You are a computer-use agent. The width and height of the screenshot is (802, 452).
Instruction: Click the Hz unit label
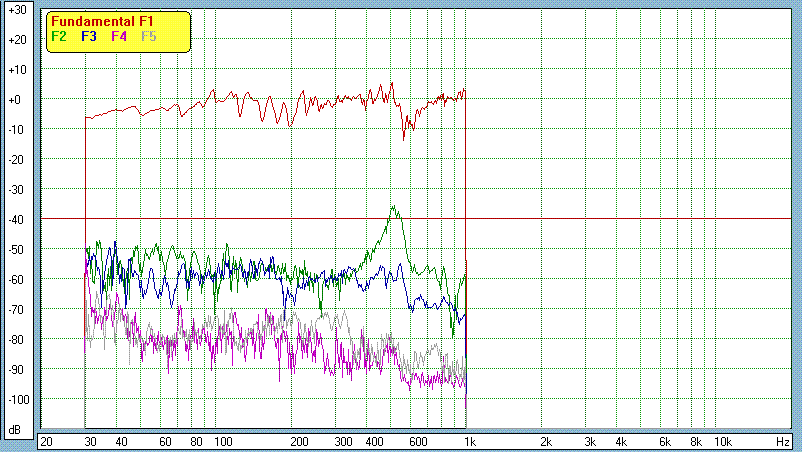pos(784,441)
